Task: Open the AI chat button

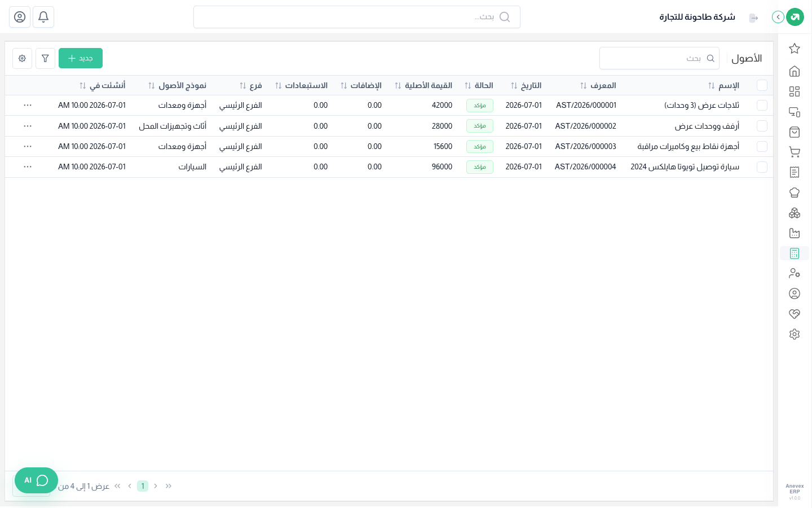Action: pos(36,480)
